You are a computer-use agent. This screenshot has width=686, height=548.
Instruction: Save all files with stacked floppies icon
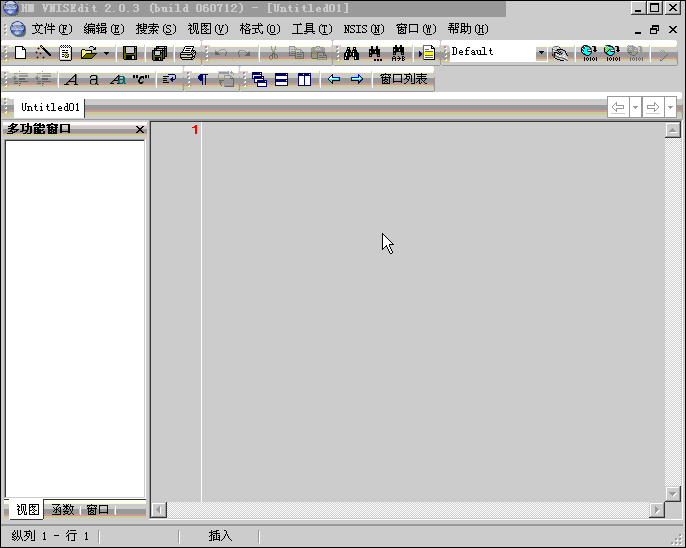pos(159,53)
